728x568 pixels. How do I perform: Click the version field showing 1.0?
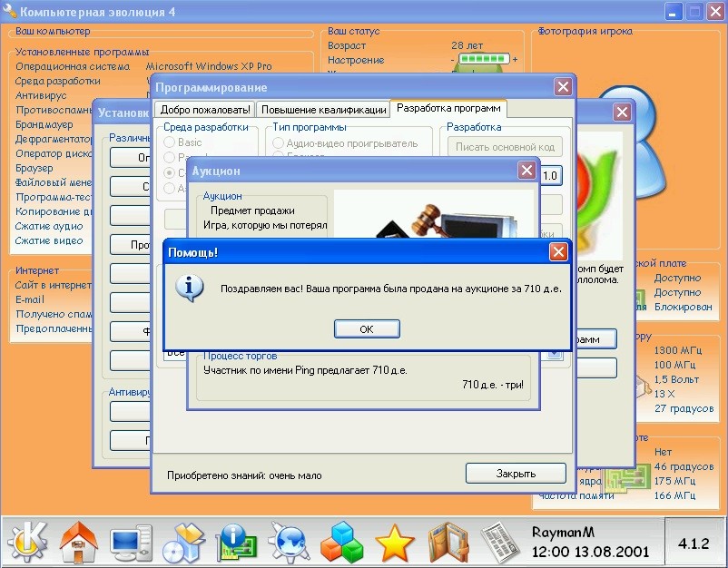tap(551, 176)
